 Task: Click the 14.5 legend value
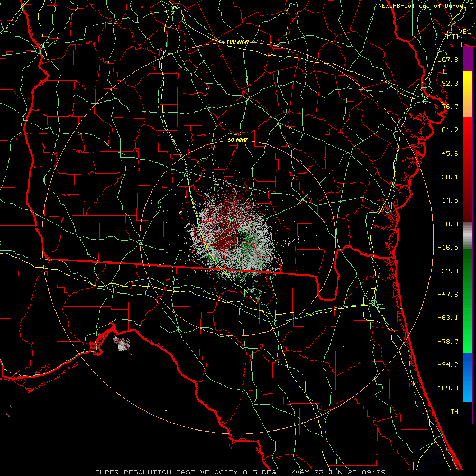[x=450, y=200]
